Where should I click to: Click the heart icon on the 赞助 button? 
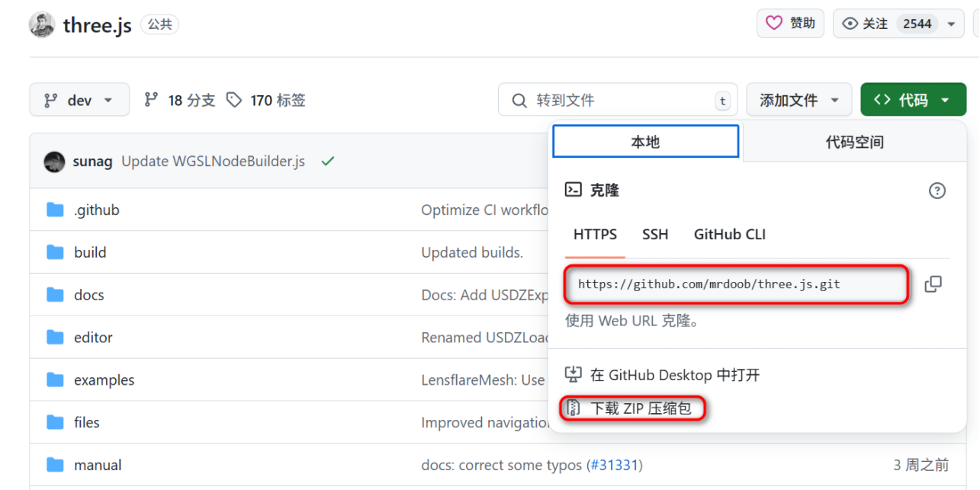(x=774, y=23)
